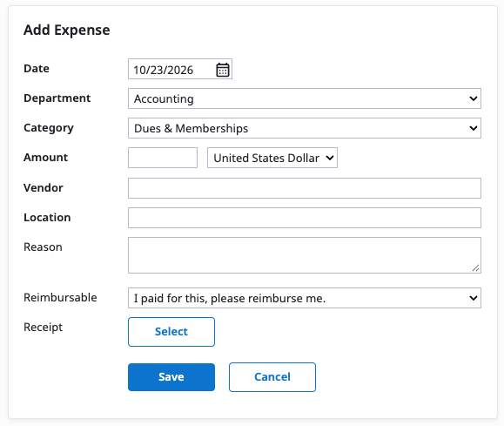
Task: Click the Amount input field
Action: 163,158
